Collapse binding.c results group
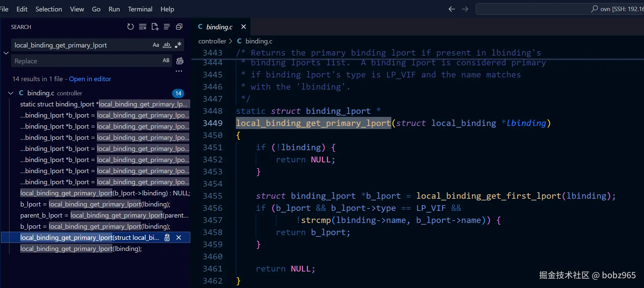 pyautogui.click(x=11, y=93)
